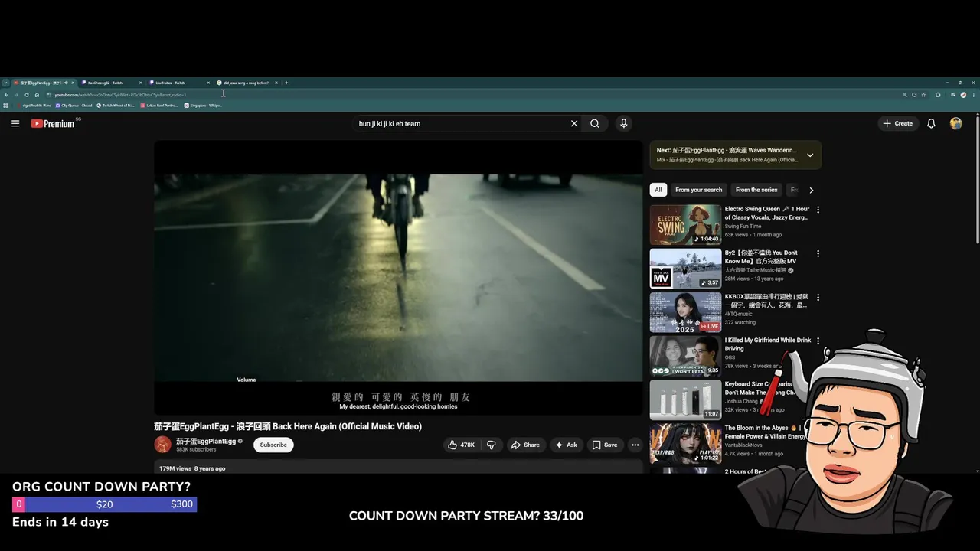This screenshot has width=980, height=551.
Task: Open browser home page button
Action: [37, 95]
